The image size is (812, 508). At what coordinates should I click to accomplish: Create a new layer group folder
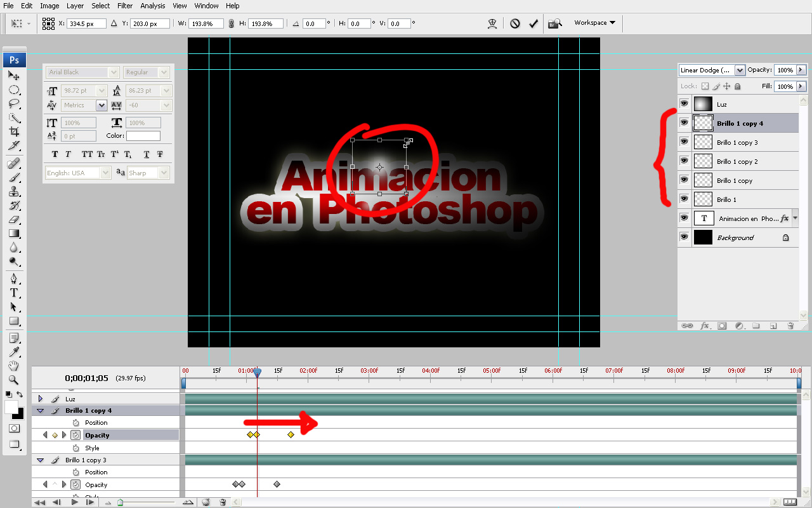coord(756,326)
